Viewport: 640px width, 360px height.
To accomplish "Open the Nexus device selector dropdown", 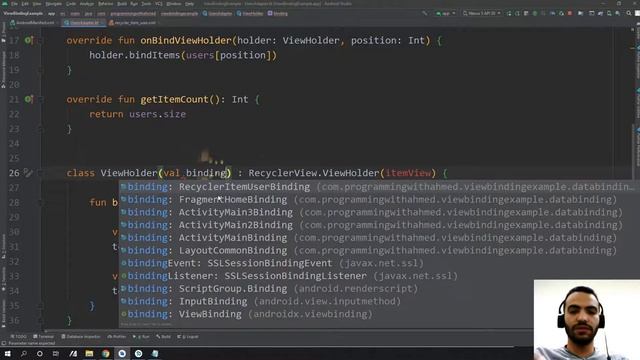I will (482, 13).
